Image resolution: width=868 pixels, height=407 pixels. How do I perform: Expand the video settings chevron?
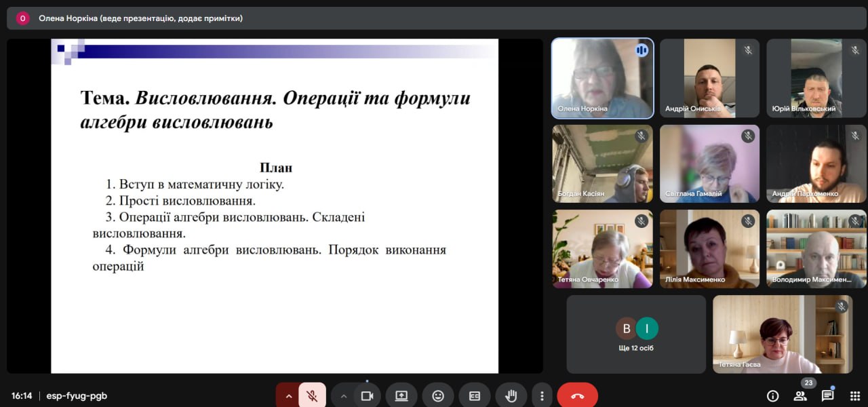(344, 396)
